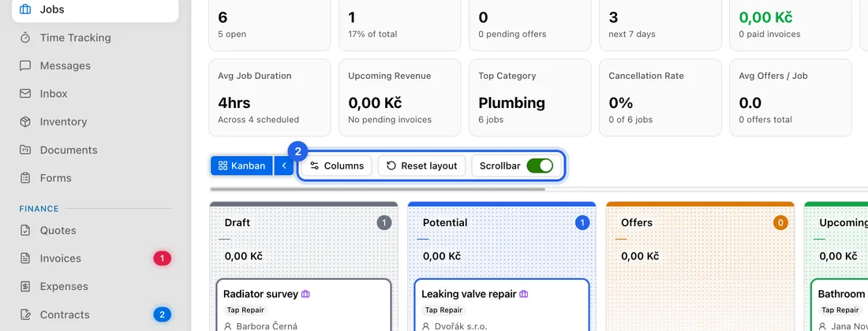Click the Draft column header
Screen dimensions: 868x331
[x=238, y=223]
